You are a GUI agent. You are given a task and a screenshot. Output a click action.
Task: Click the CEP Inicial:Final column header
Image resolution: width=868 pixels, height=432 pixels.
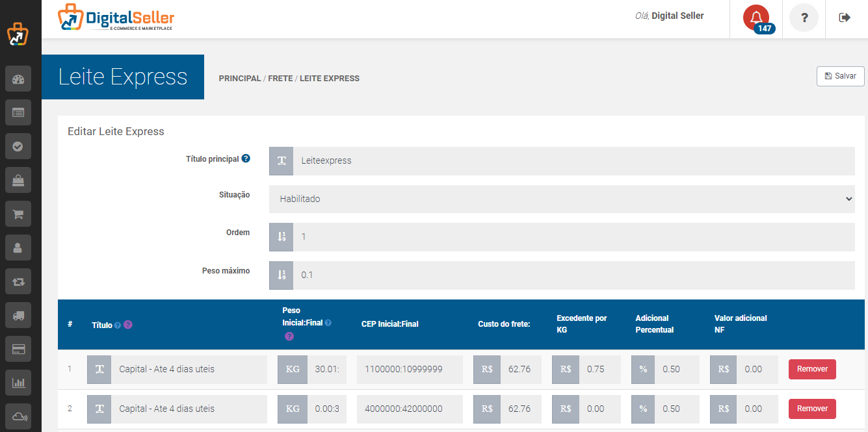pyautogui.click(x=390, y=324)
